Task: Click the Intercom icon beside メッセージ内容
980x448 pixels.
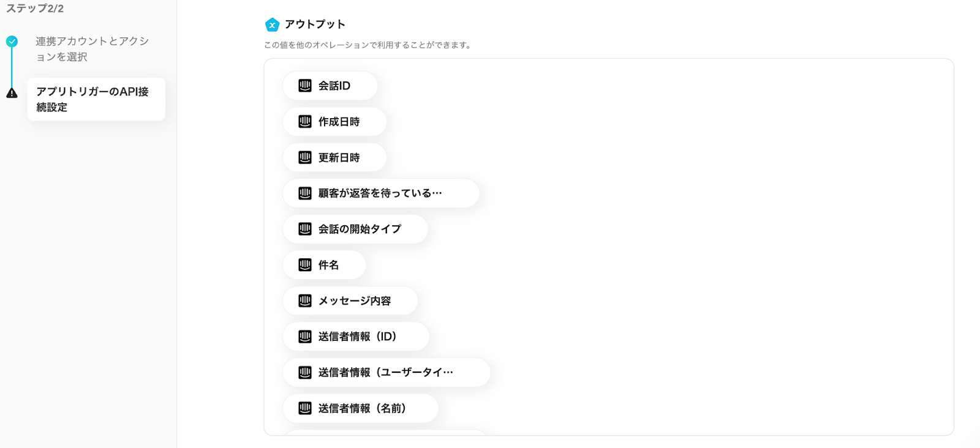Action: (305, 301)
